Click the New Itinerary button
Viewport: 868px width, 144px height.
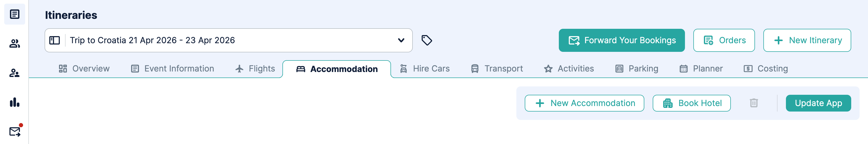coord(807,40)
